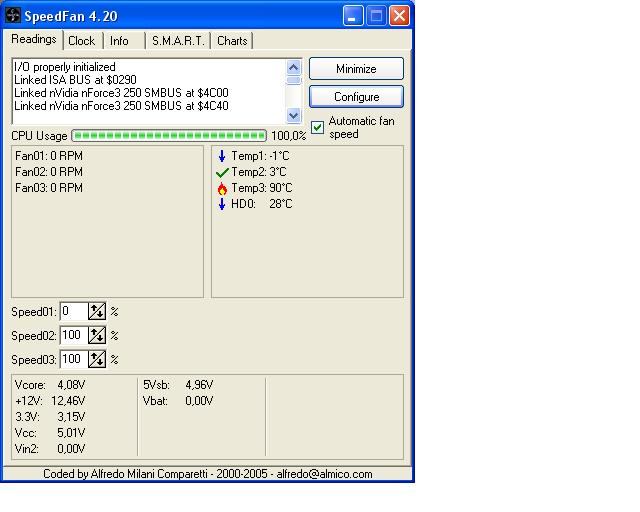Image resolution: width=640 pixels, height=512 pixels.
Task: Click the Vbat 0,00V voltage reading
Action: 178,401
